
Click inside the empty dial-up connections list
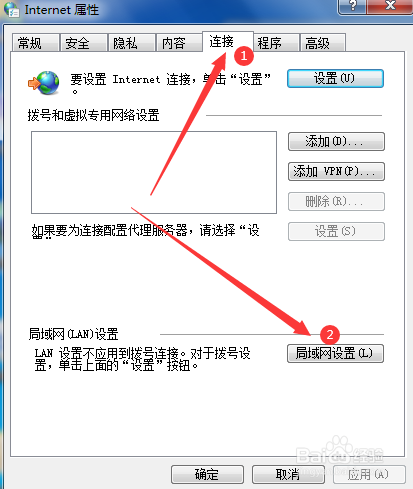[154, 172]
